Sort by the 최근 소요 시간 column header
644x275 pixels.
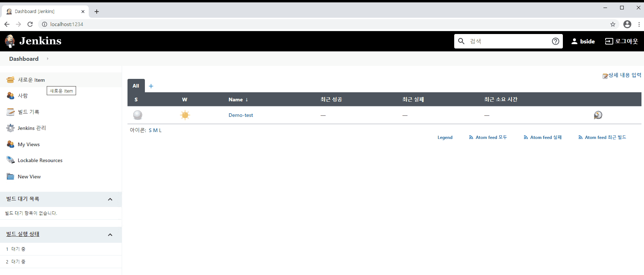[x=501, y=100]
